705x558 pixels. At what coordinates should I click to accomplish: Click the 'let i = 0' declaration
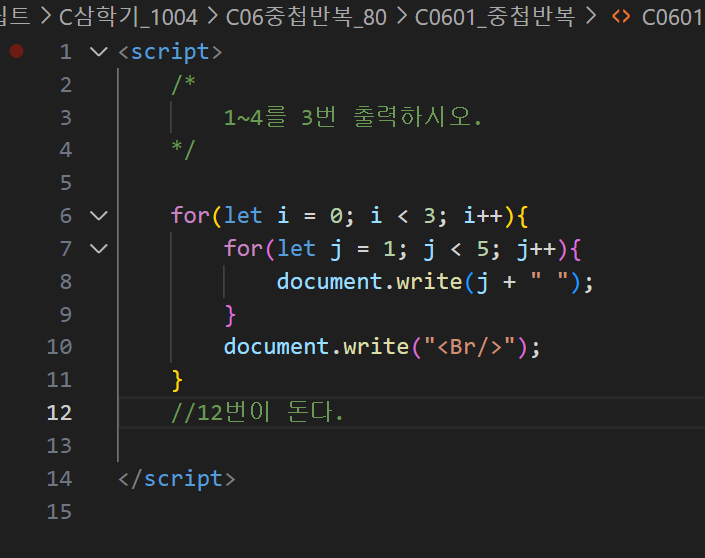click(283, 216)
